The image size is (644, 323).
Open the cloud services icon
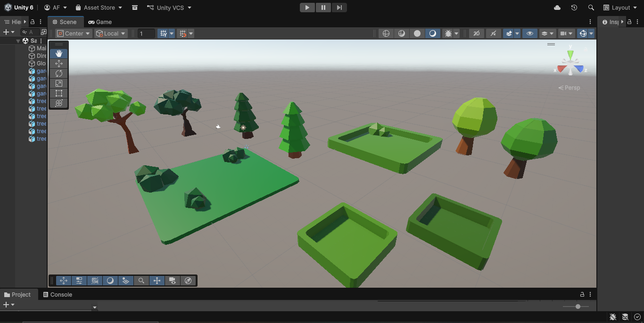(557, 8)
